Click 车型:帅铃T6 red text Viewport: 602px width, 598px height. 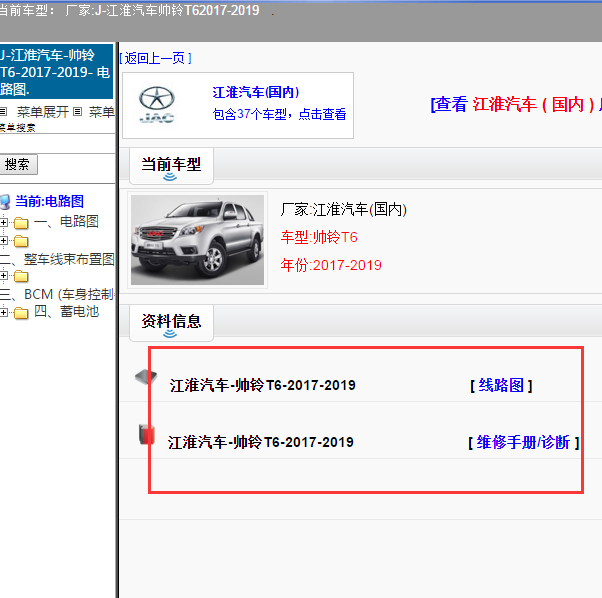point(319,237)
